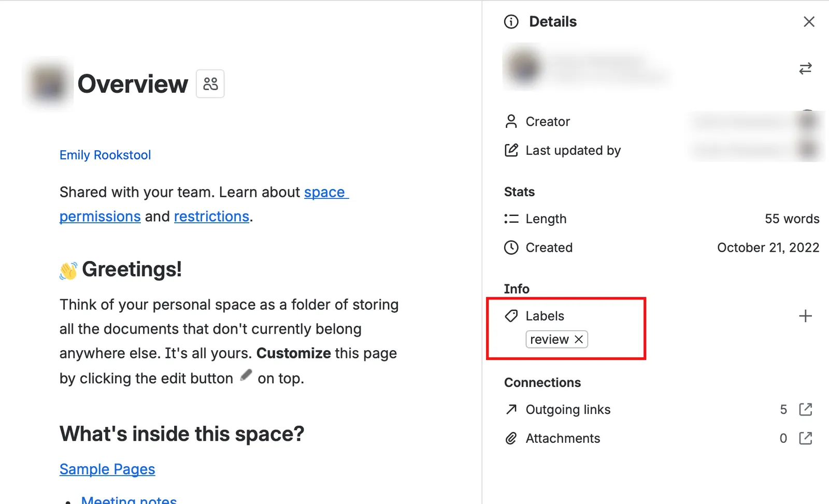The image size is (829, 504).
Task: Click the Labels tag icon
Action: tap(511, 316)
